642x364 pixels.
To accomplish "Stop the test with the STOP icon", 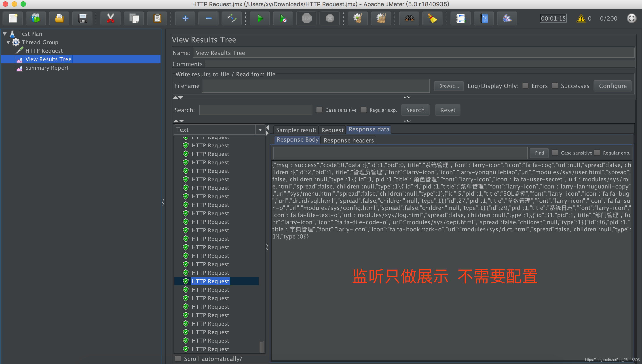I will (306, 18).
